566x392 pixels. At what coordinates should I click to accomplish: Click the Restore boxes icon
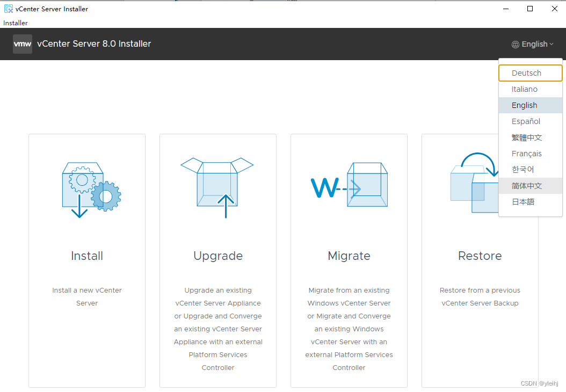[x=474, y=183]
